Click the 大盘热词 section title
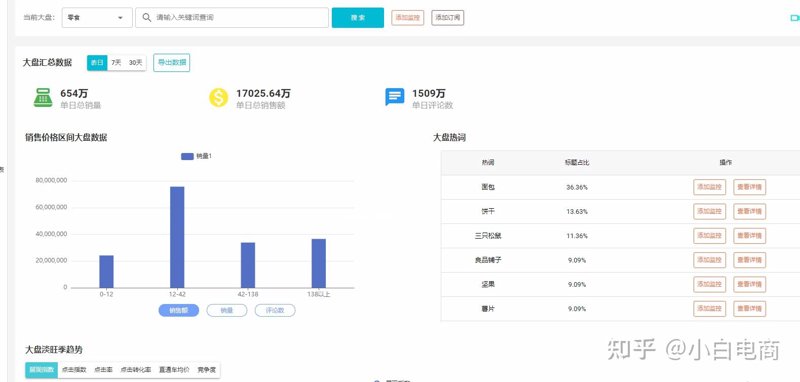The image size is (800, 382). [449, 137]
